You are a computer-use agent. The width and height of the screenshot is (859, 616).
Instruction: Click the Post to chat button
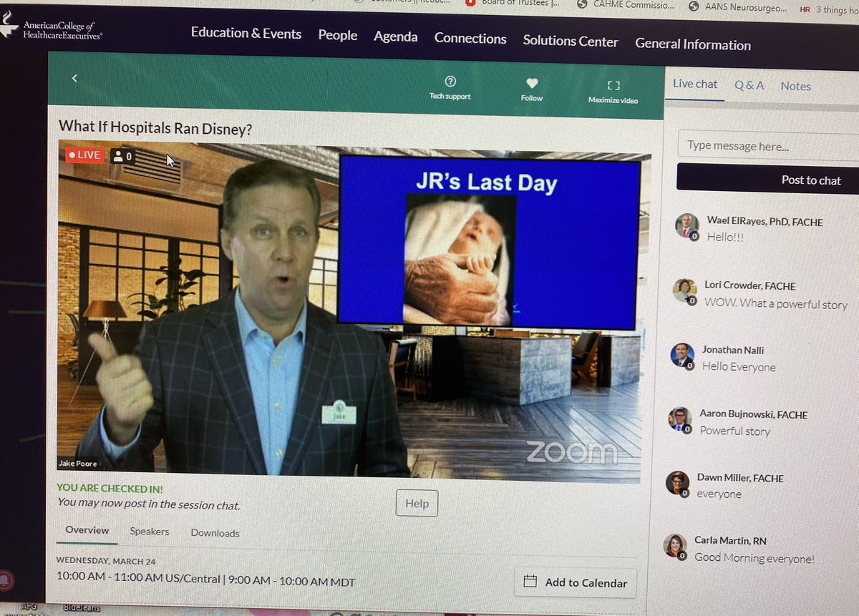tap(768, 179)
